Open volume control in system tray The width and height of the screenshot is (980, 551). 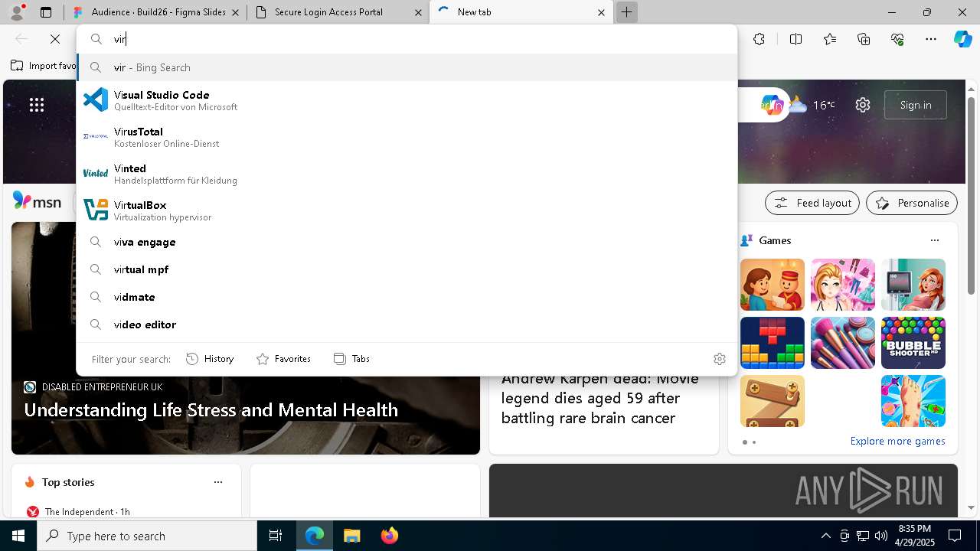pos(880,536)
